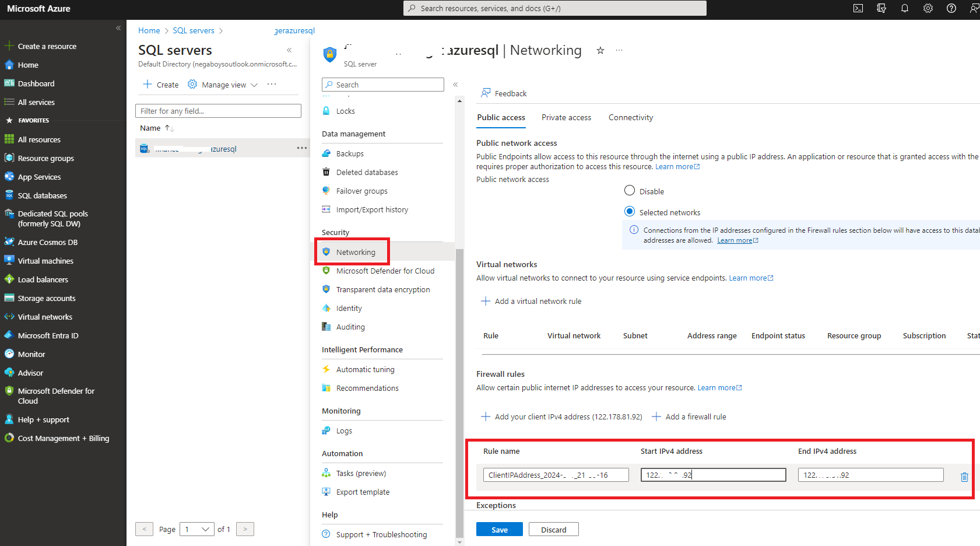Image resolution: width=980 pixels, height=546 pixels.
Task: Open Virtual networks in the sidebar
Action: point(45,317)
